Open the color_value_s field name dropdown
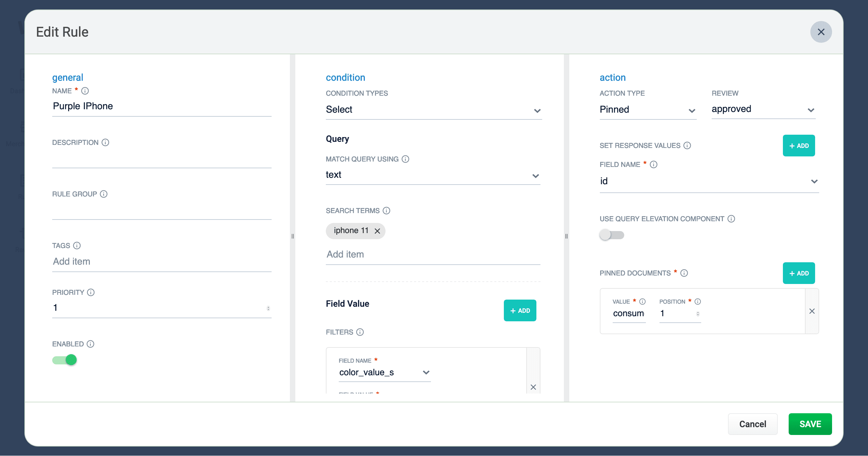The image size is (868, 456). point(384,373)
